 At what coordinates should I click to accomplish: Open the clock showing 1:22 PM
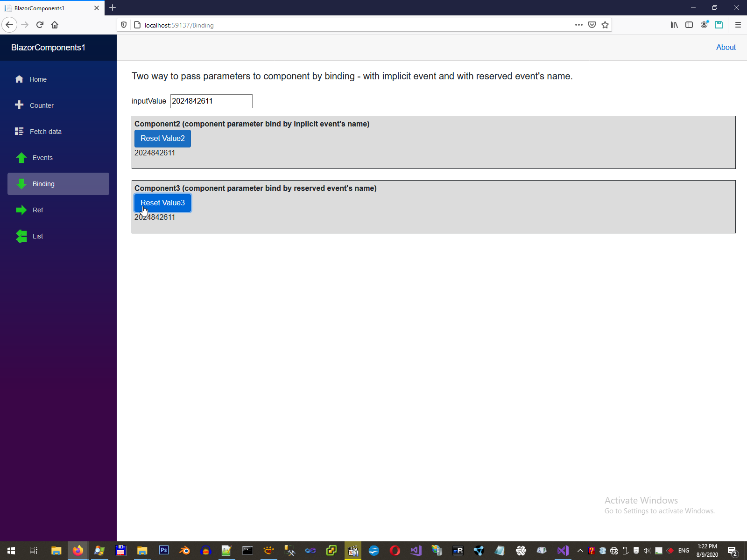pos(707,551)
